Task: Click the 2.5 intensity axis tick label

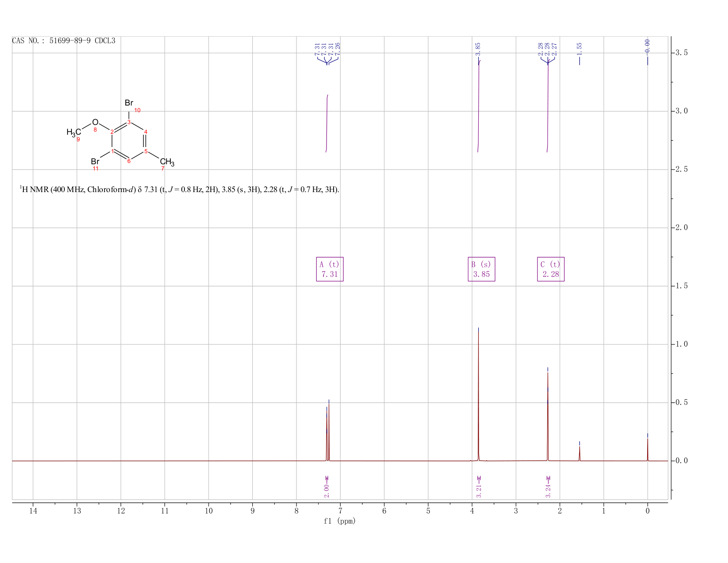Action: 682,170
